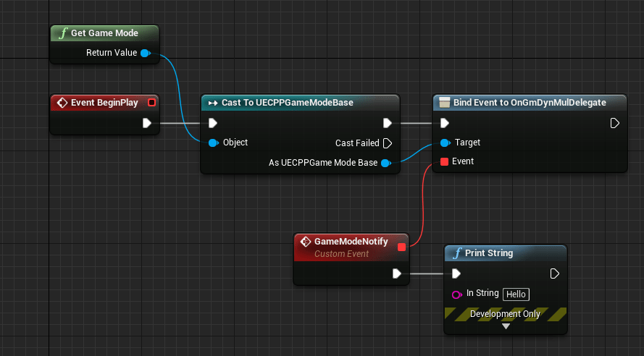The width and height of the screenshot is (644, 356).
Task: Click Print String execution output pin
Action: coord(554,274)
